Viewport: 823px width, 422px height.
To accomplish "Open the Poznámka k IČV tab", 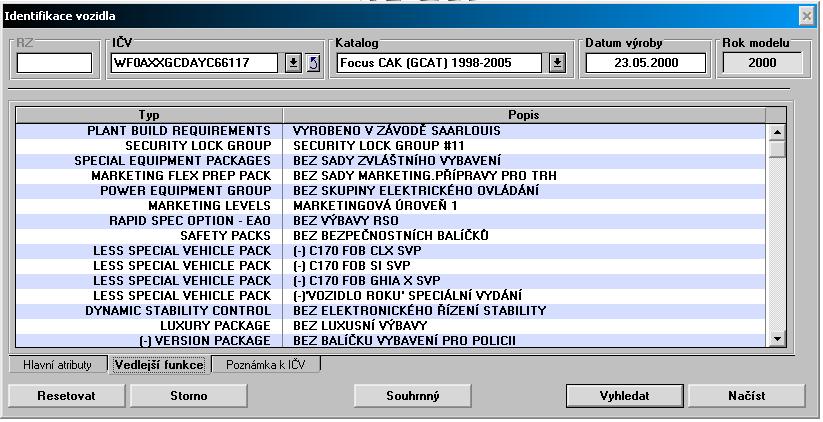I will tap(266, 365).
